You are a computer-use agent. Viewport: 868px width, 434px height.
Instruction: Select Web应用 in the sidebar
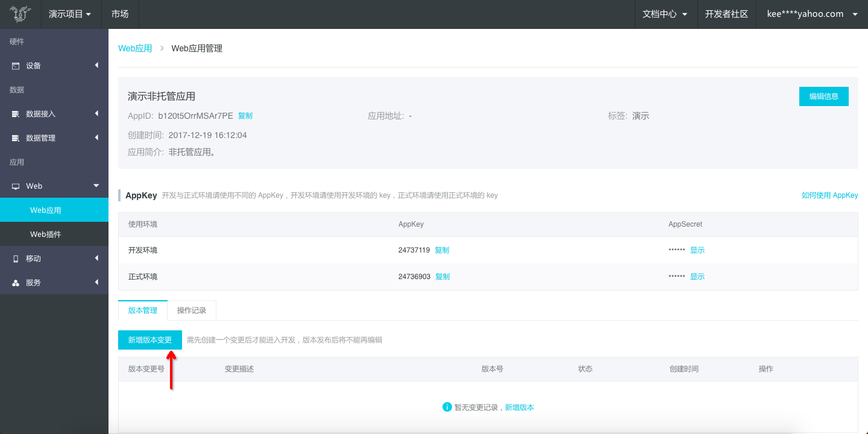click(54, 210)
